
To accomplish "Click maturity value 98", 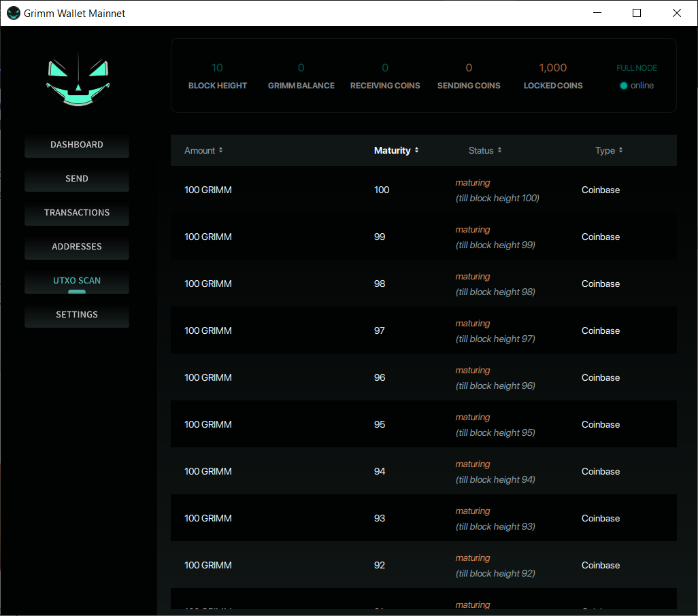I will coord(380,284).
